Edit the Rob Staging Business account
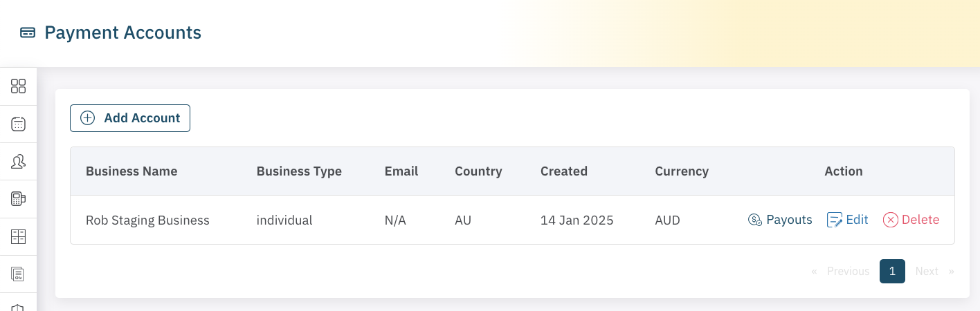The width and height of the screenshot is (980, 311). tap(848, 220)
